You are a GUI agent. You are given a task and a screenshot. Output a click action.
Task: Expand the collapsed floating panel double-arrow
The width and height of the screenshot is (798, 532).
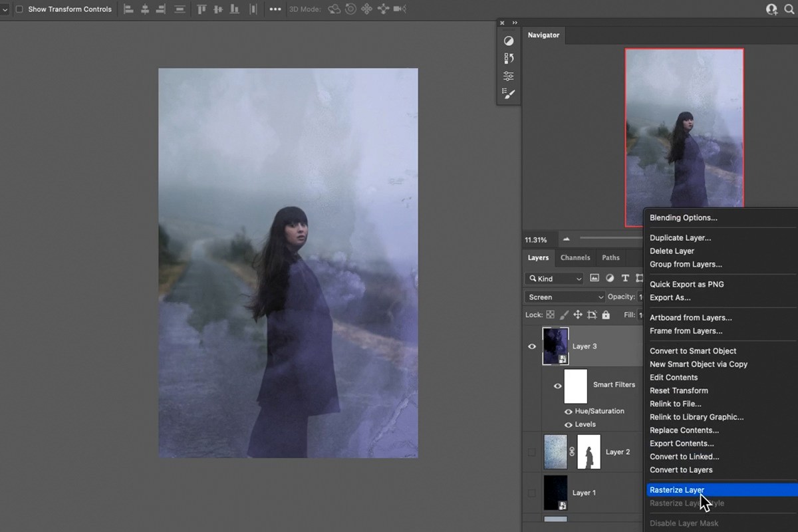coord(515,23)
